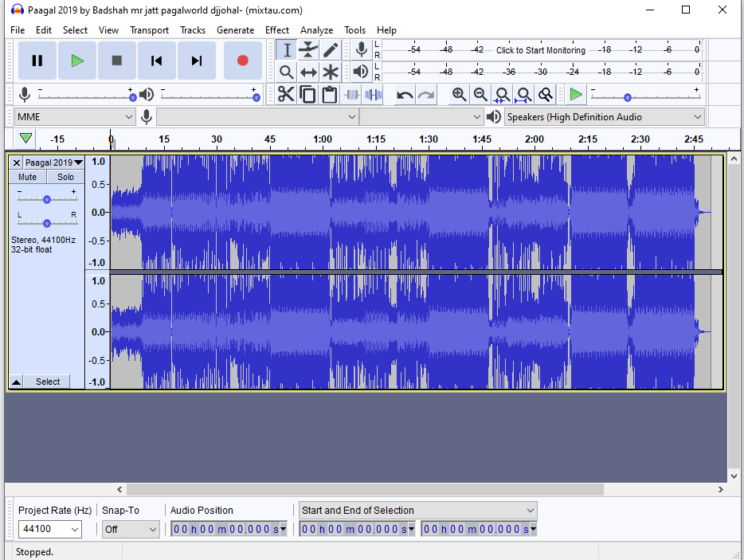Click the 1:00 mark on the timeline ruler

pos(323,139)
